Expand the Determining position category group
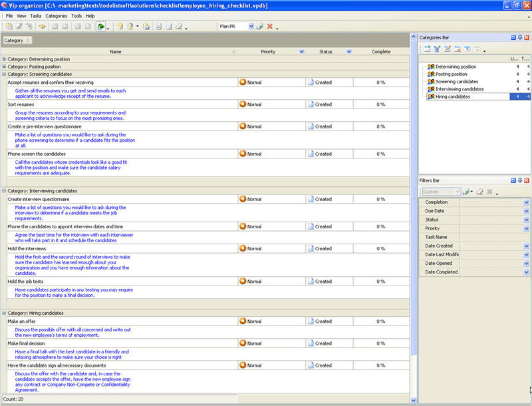 tap(4, 59)
